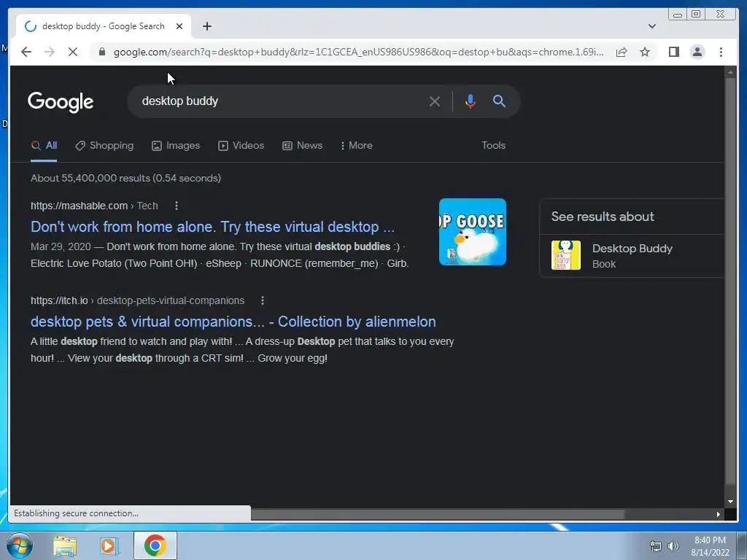Expand the tab search dropdown arrow
Screen dimensions: 747x560
[x=651, y=26]
